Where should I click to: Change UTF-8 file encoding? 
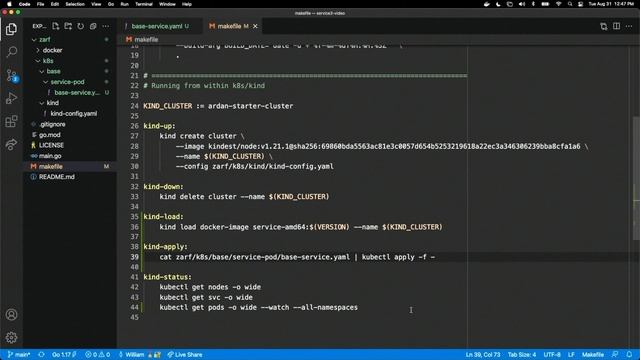[552, 355]
